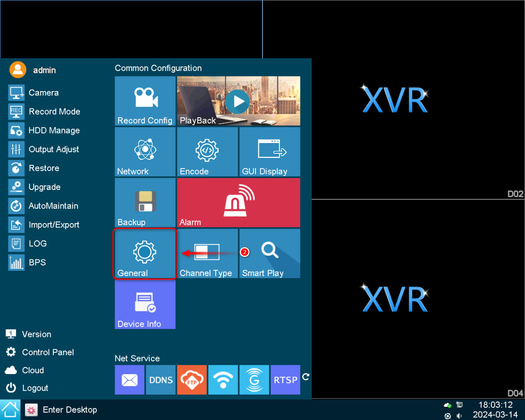The width and height of the screenshot is (525, 420).
Task: Open the Backup floppy disk tile
Action: 145,203
